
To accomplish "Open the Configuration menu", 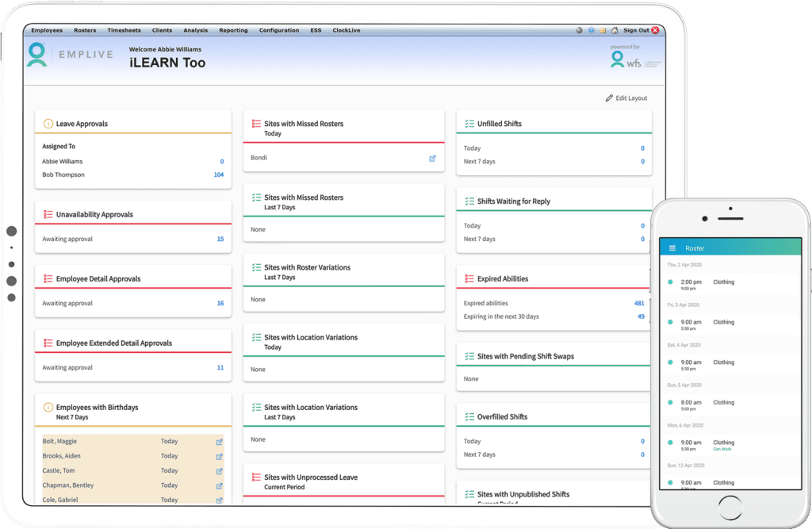I will click(279, 30).
